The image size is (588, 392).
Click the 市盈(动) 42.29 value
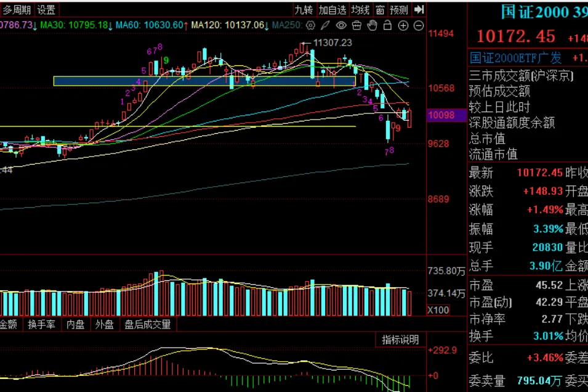coord(549,302)
